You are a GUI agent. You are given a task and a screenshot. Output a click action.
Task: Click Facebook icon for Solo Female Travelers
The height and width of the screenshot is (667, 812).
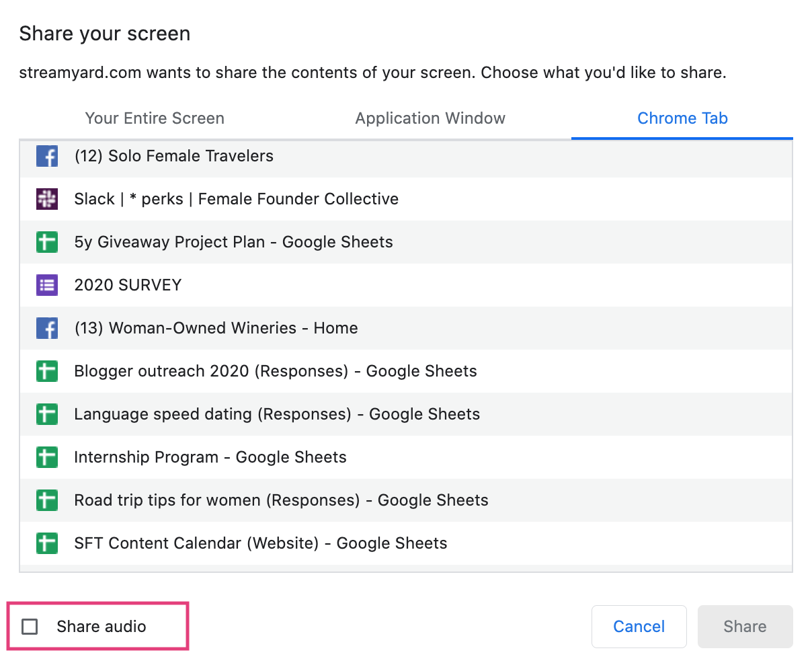pos(47,156)
